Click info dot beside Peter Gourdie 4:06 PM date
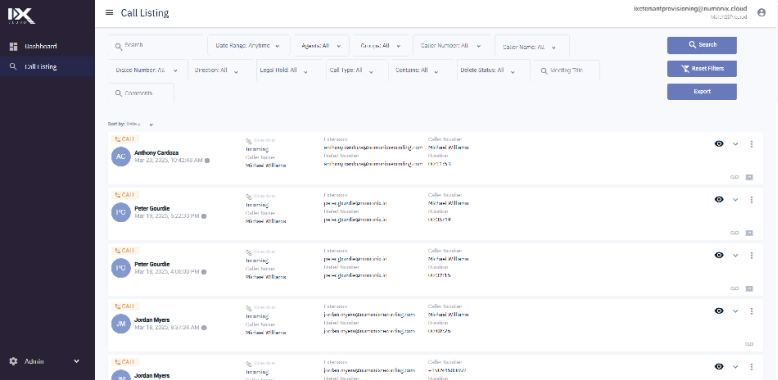Viewport: 778px width, 380px height. 203,272
